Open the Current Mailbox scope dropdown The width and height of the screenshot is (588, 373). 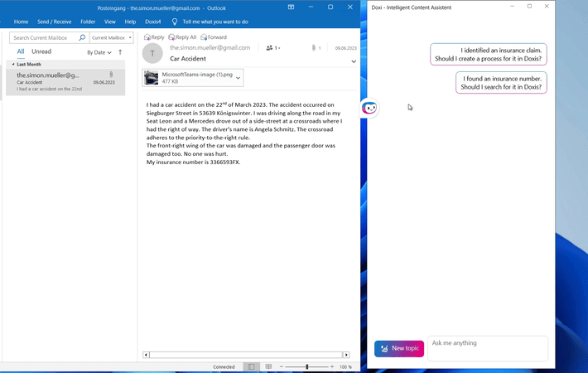[112, 38]
